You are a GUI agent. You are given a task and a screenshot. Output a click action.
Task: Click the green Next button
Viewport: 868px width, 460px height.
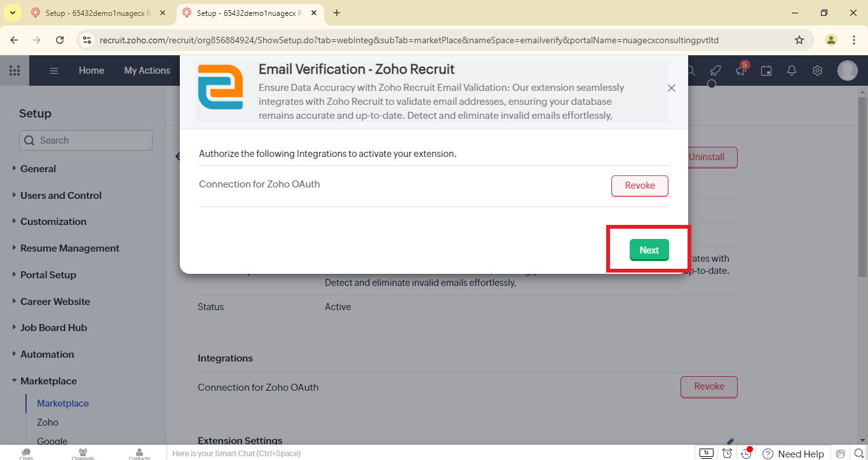click(x=649, y=250)
